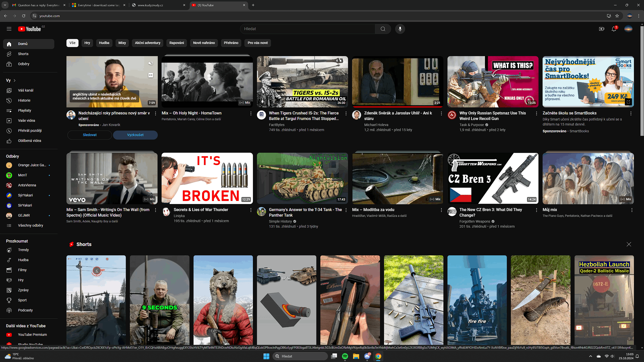Viewport: 644px width, 362px height.
Task: Open the notifications bell
Action: [614, 29]
